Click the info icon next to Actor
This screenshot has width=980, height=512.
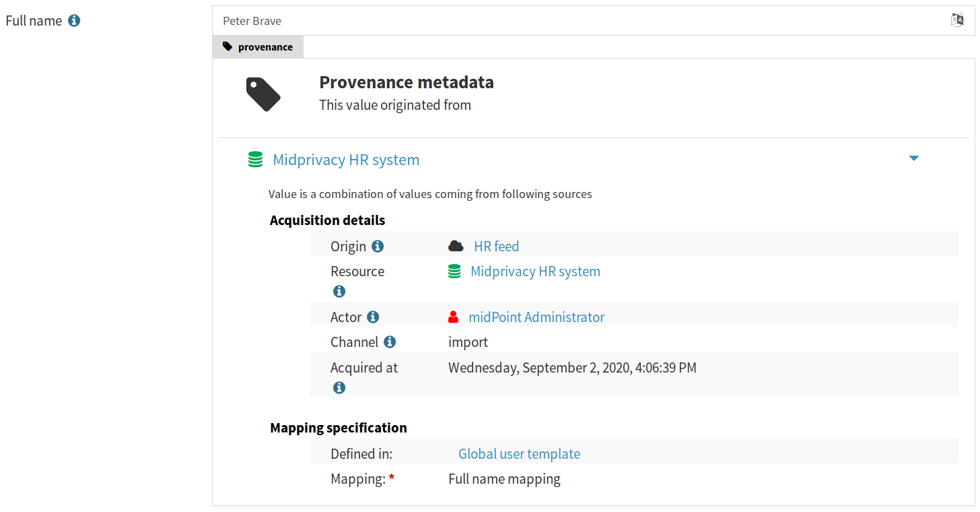click(374, 316)
